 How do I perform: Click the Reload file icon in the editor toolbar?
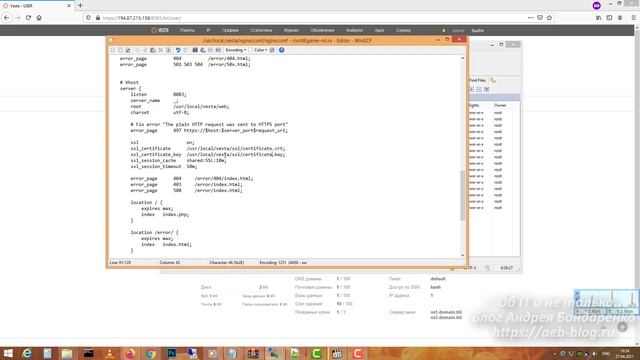(x=128, y=50)
